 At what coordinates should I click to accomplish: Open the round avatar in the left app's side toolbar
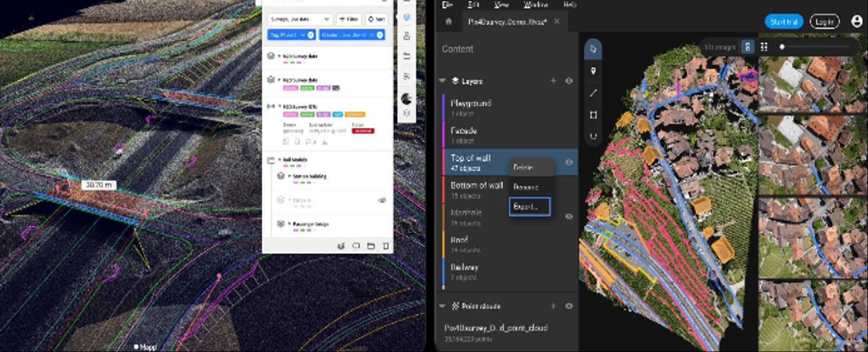click(406, 99)
